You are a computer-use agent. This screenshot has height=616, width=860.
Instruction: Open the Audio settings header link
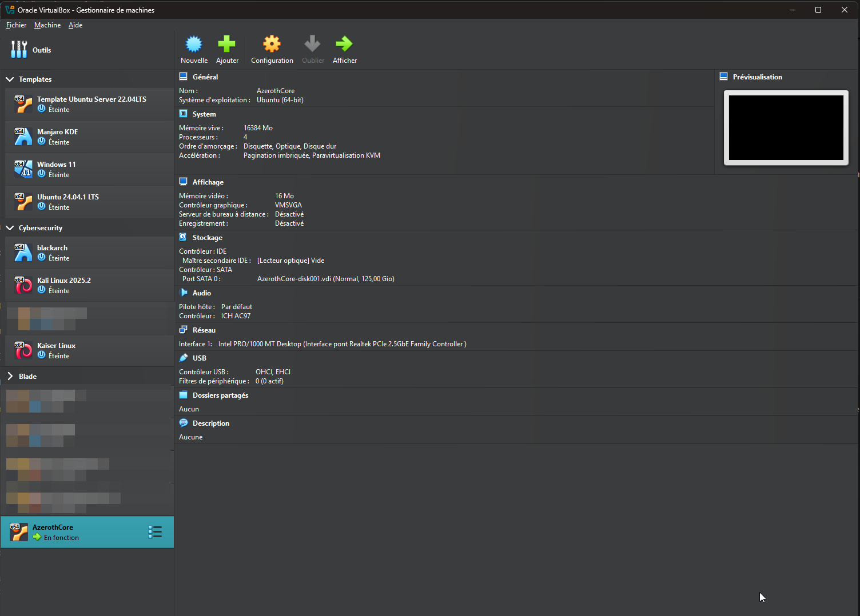(x=202, y=293)
